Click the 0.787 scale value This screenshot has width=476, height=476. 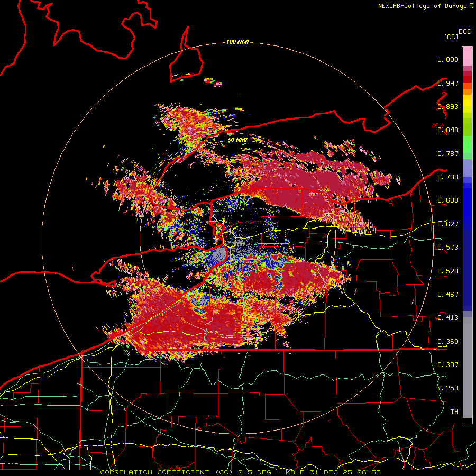point(448,153)
